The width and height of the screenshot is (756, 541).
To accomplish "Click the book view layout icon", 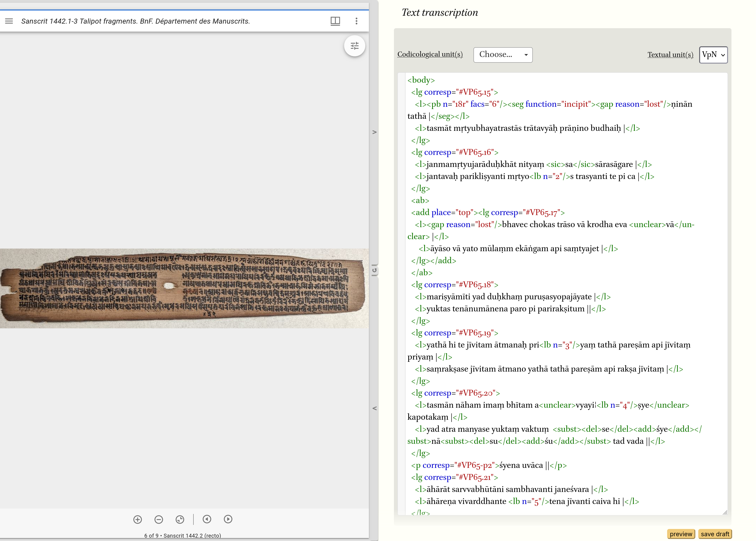I will [x=335, y=21].
